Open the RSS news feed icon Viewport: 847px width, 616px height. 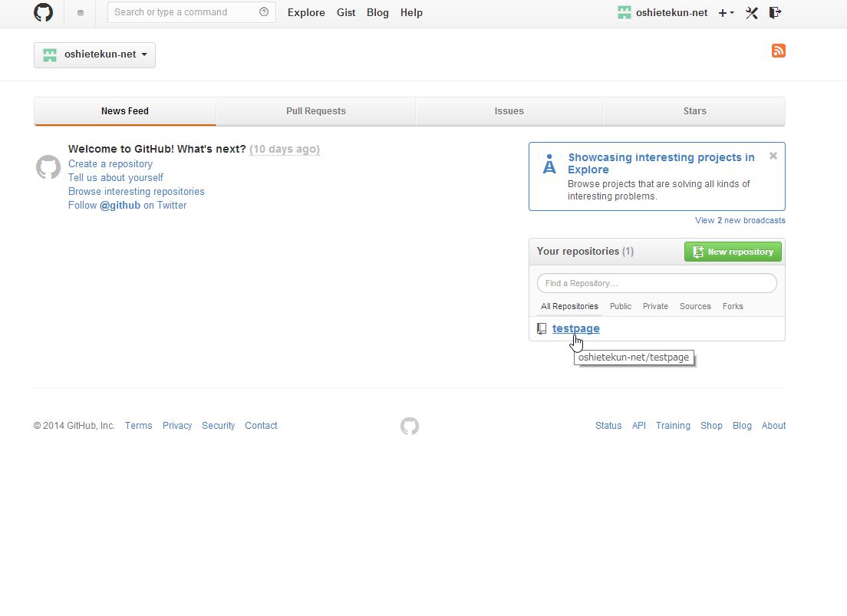point(779,51)
